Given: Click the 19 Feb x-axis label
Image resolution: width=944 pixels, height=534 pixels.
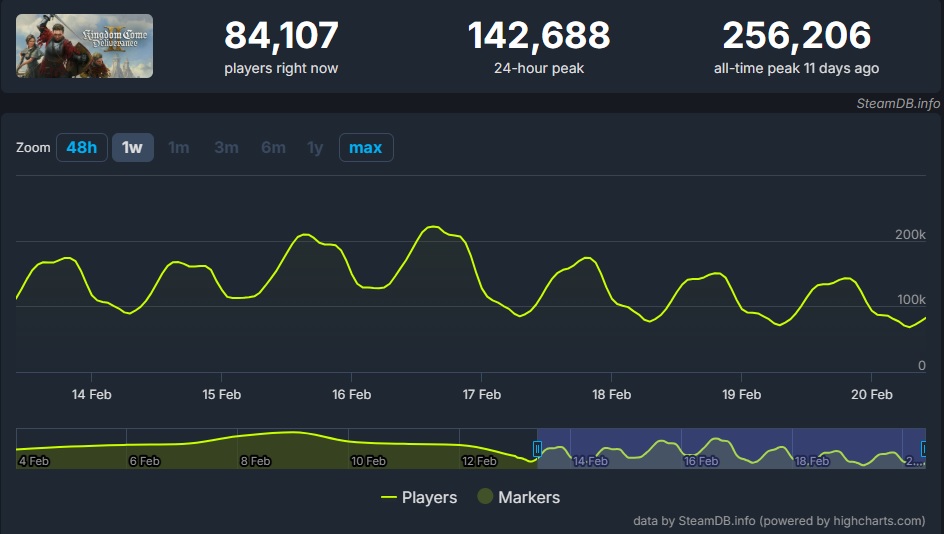Looking at the screenshot, I should pyautogui.click(x=742, y=394).
